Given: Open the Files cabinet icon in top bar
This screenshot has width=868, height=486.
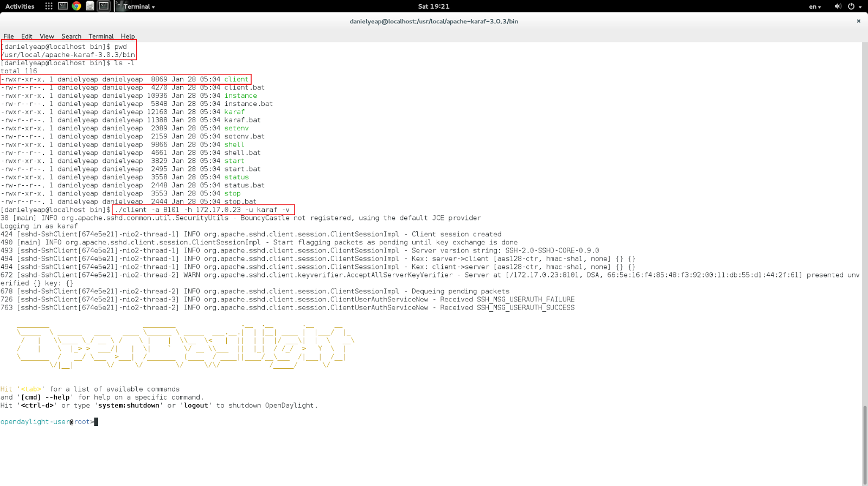Looking at the screenshot, I should coord(90,6).
